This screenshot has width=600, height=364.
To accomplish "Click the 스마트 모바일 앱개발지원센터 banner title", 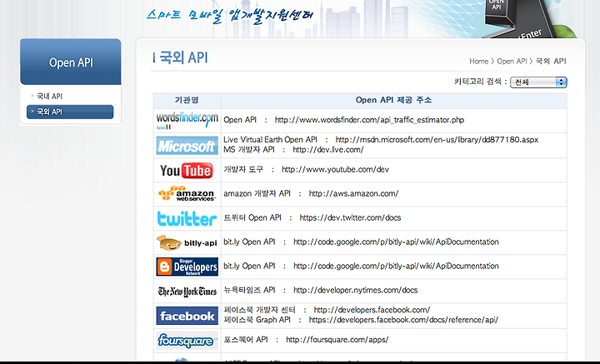I will [230, 15].
